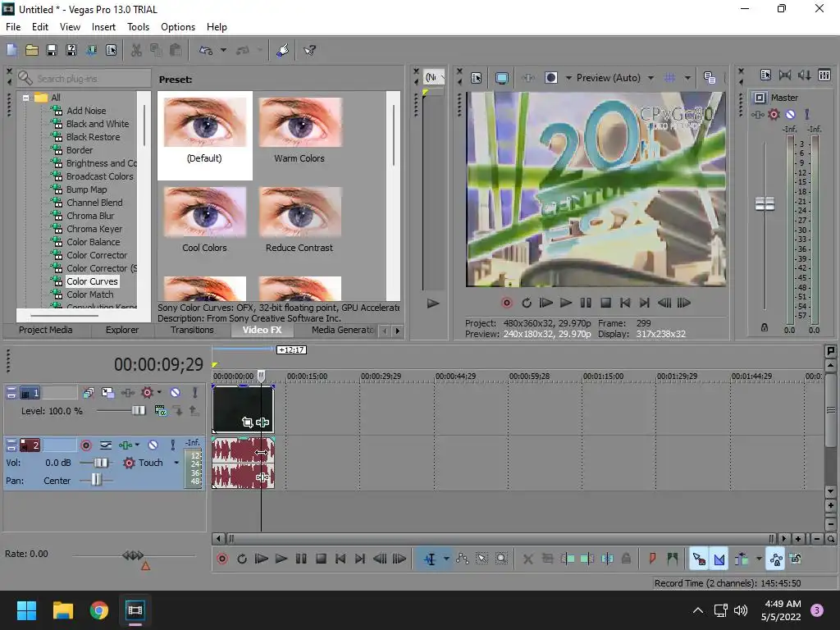Open the Undo history dropdown arrow
Image resolution: width=840 pixels, height=630 pixels.
tap(223, 50)
